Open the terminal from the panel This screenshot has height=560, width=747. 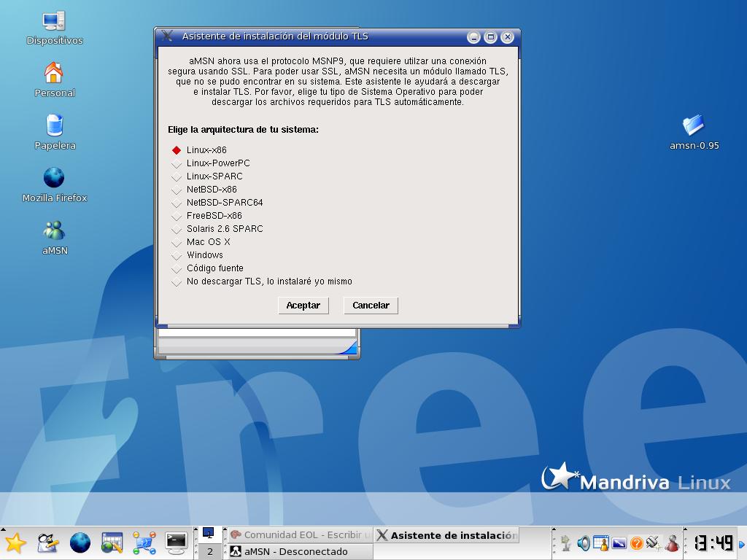tap(177, 542)
